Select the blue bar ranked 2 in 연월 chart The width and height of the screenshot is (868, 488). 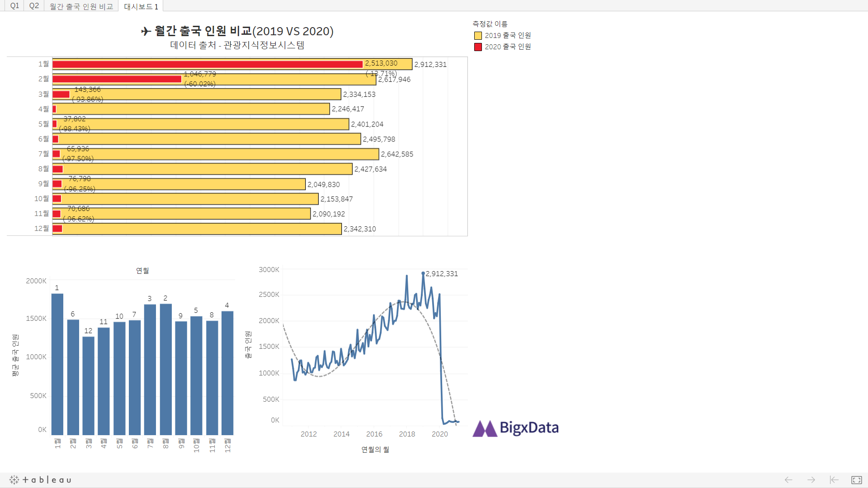click(166, 369)
